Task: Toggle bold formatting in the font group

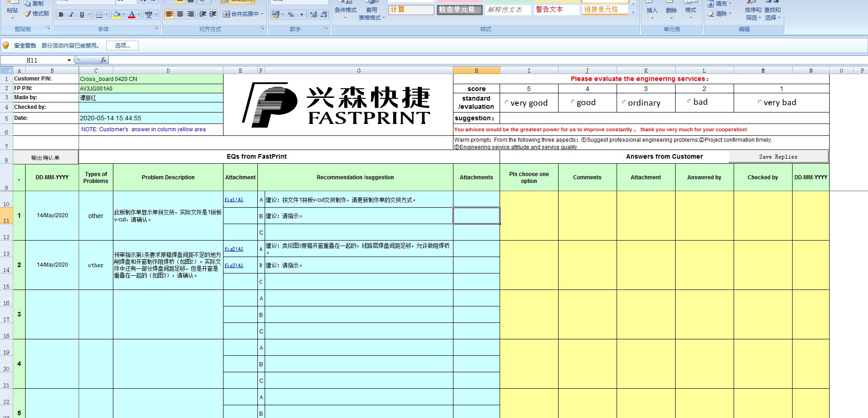Action: point(61,15)
